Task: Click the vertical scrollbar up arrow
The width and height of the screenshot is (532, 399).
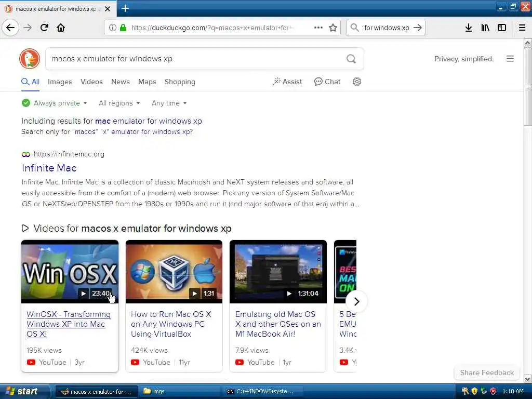Action: tap(528, 43)
